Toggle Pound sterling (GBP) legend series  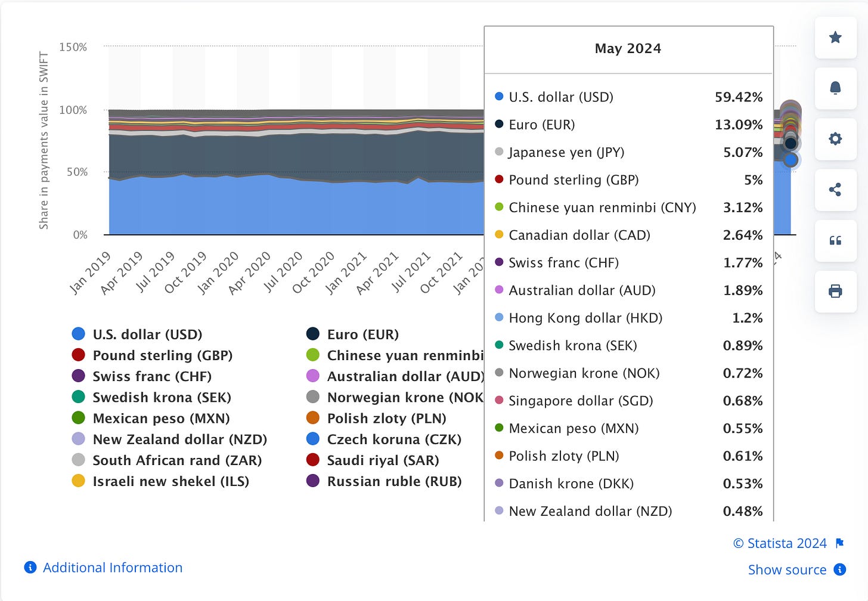point(152,355)
